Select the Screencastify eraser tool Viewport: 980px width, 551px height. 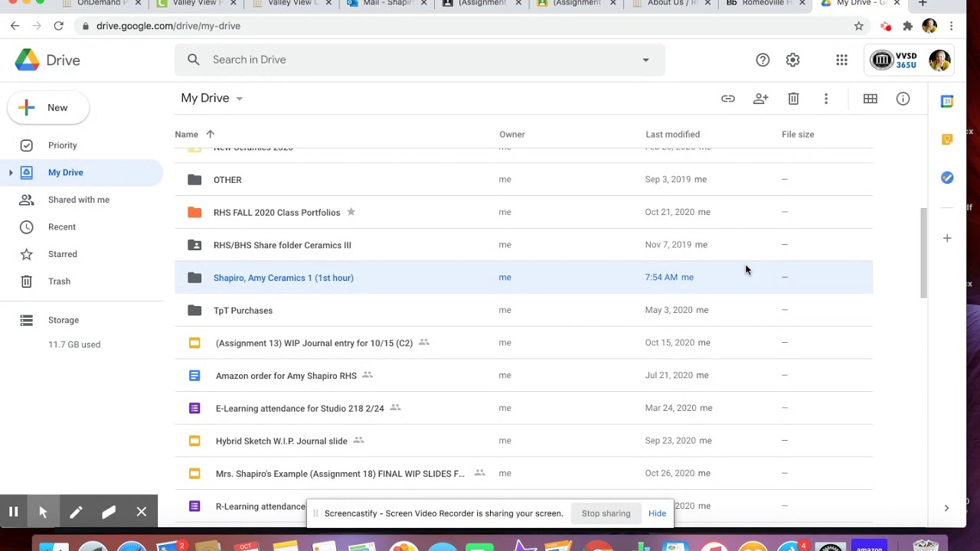tap(109, 512)
